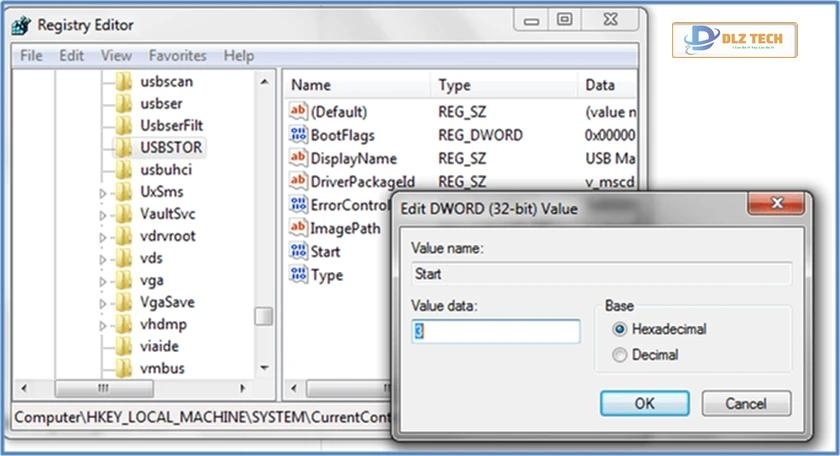Click the Registry Editor title bar icon
Viewport: 840px width, 456px height.
pyautogui.click(x=22, y=24)
